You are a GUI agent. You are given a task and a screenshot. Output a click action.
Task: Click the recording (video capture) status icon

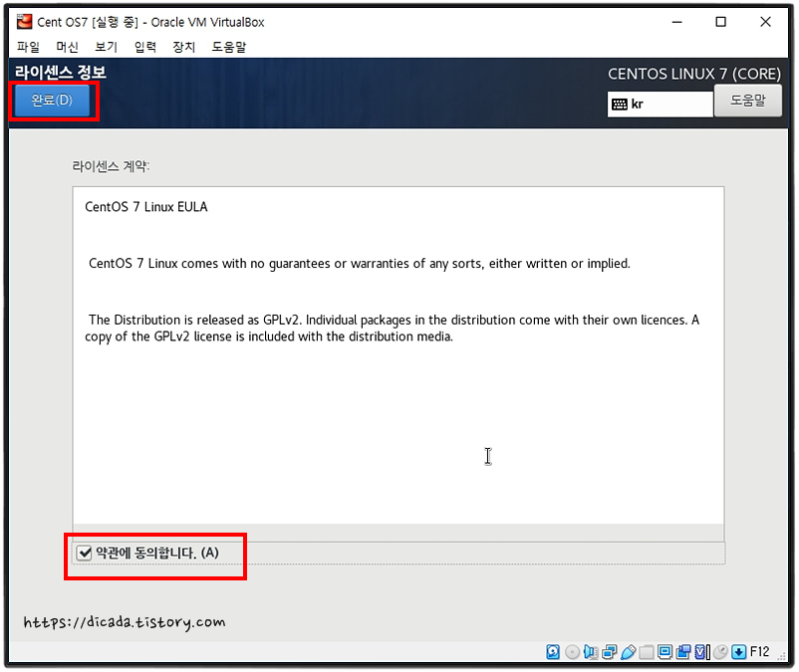coord(683,652)
